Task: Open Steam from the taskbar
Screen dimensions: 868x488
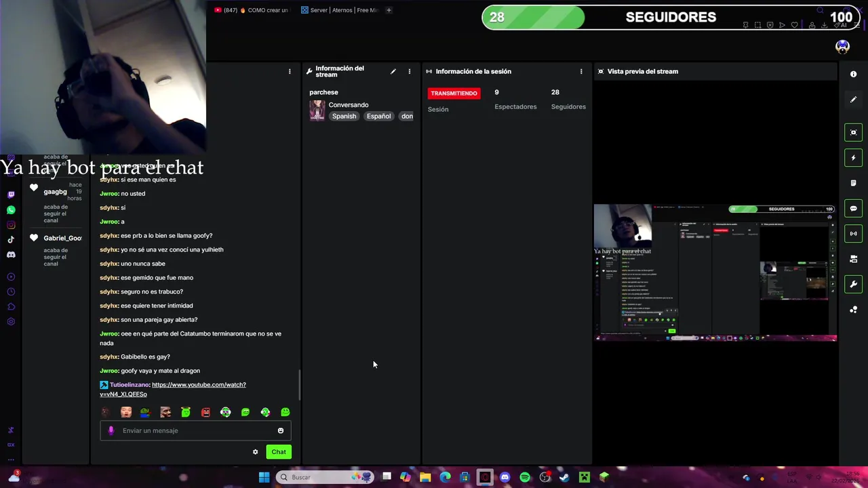Action: (564, 477)
